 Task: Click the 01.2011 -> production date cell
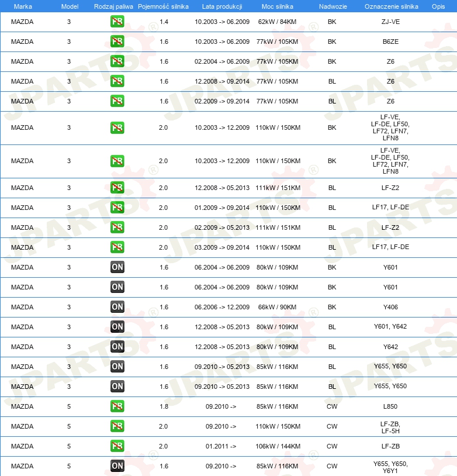[221, 446]
